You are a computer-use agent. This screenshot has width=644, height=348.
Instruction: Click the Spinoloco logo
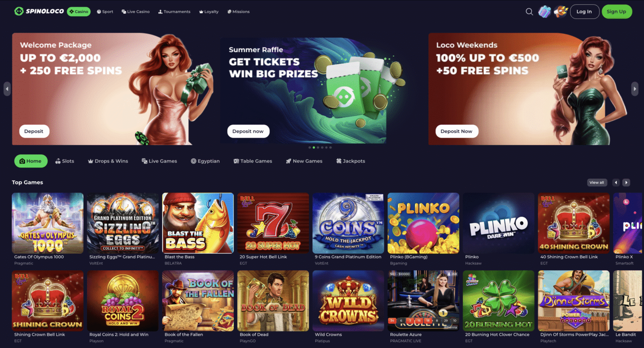coord(39,11)
